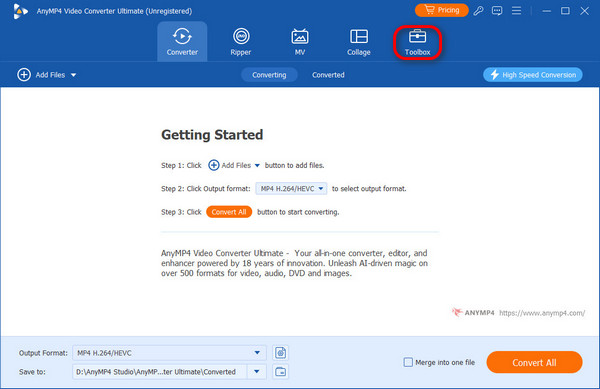Open the hamburger menu icon

coord(516,11)
